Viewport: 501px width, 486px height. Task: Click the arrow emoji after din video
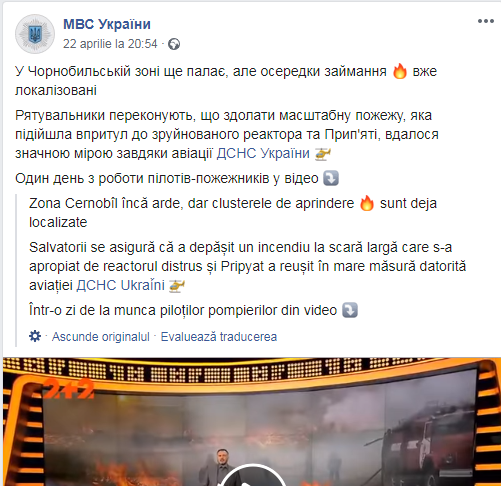(x=350, y=310)
